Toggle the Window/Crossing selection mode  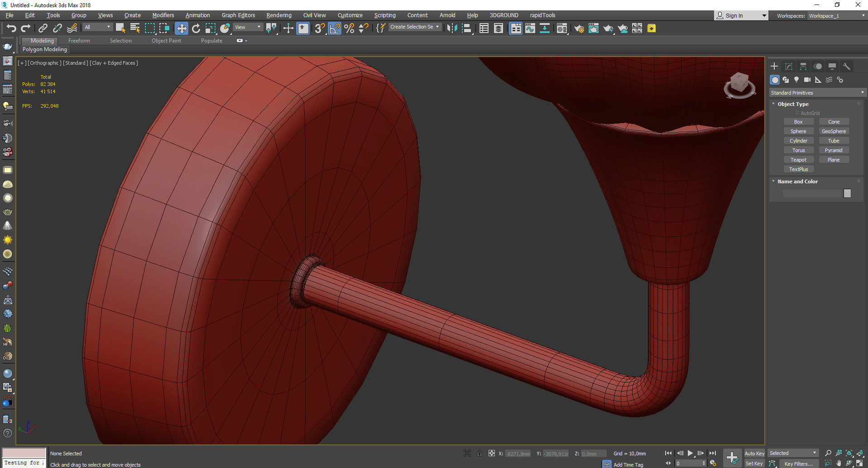(x=164, y=29)
